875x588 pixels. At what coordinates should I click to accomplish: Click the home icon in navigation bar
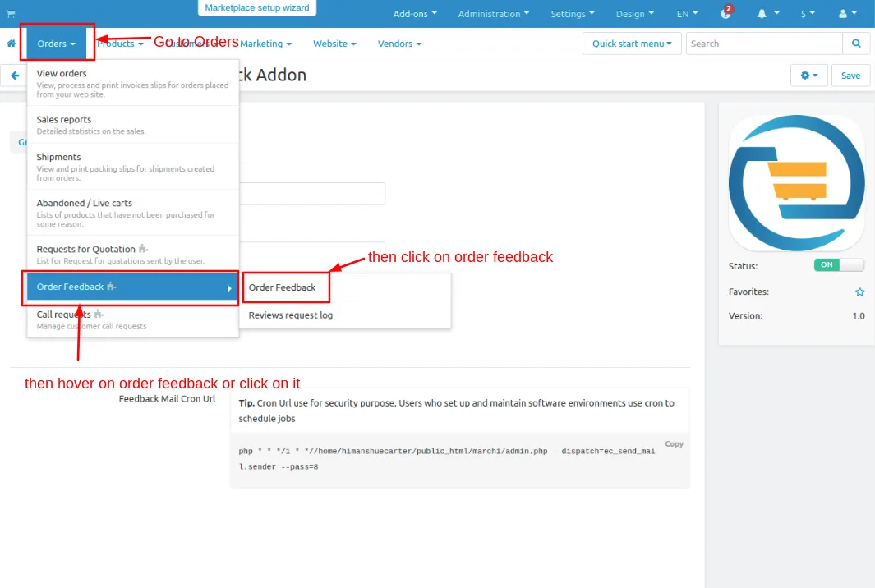pyautogui.click(x=12, y=44)
